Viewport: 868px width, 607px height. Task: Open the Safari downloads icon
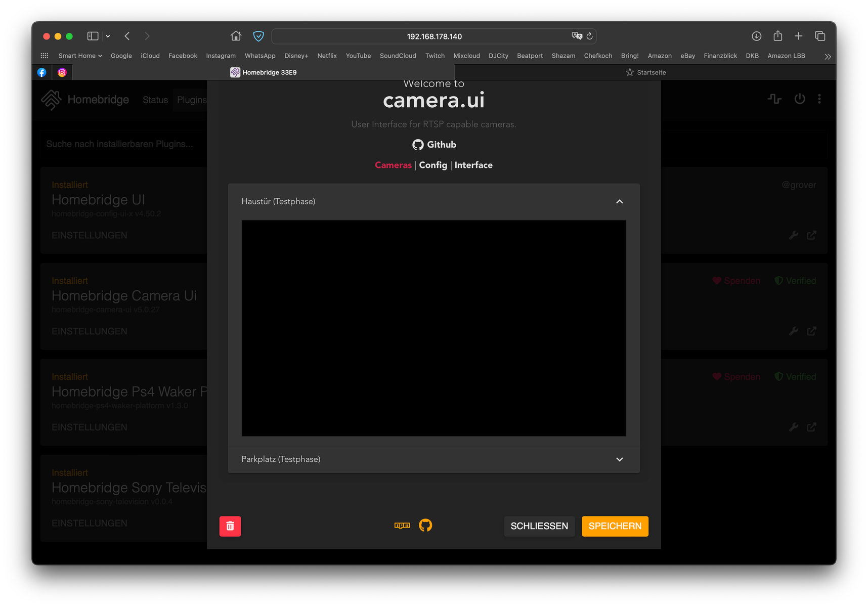coord(756,36)
